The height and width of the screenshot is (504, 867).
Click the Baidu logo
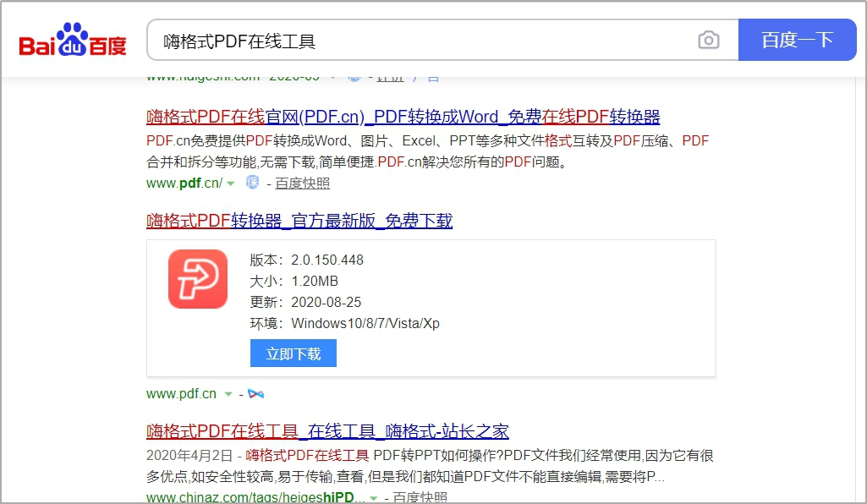73,40
